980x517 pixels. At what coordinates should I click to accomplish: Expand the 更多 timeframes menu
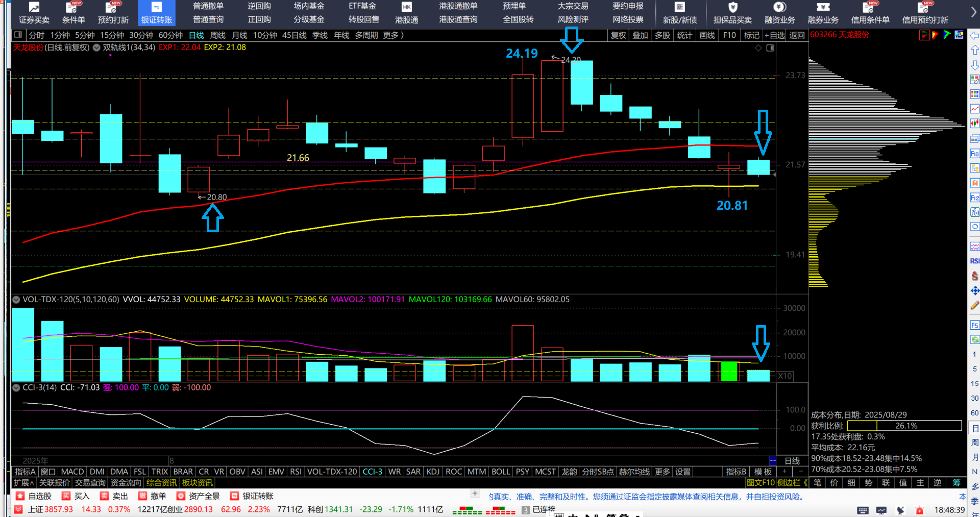[394, 35]
